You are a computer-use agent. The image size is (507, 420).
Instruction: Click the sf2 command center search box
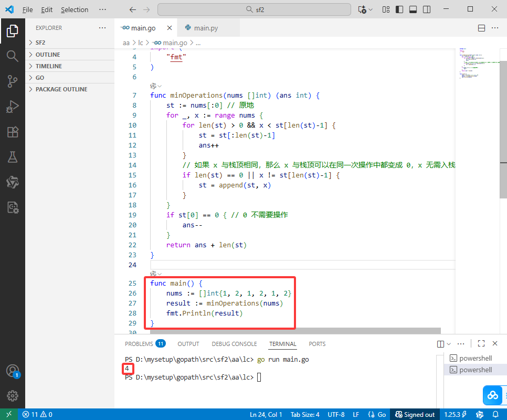254,9
